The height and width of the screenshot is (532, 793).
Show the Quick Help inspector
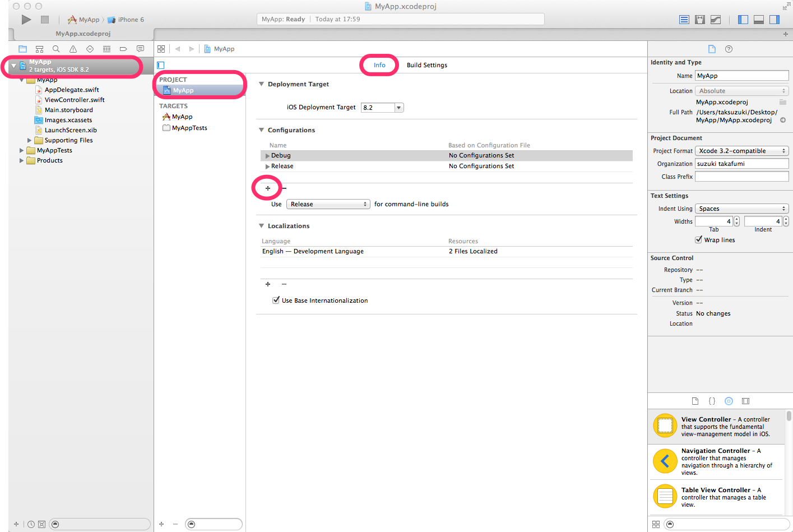(x=729, y=49)
